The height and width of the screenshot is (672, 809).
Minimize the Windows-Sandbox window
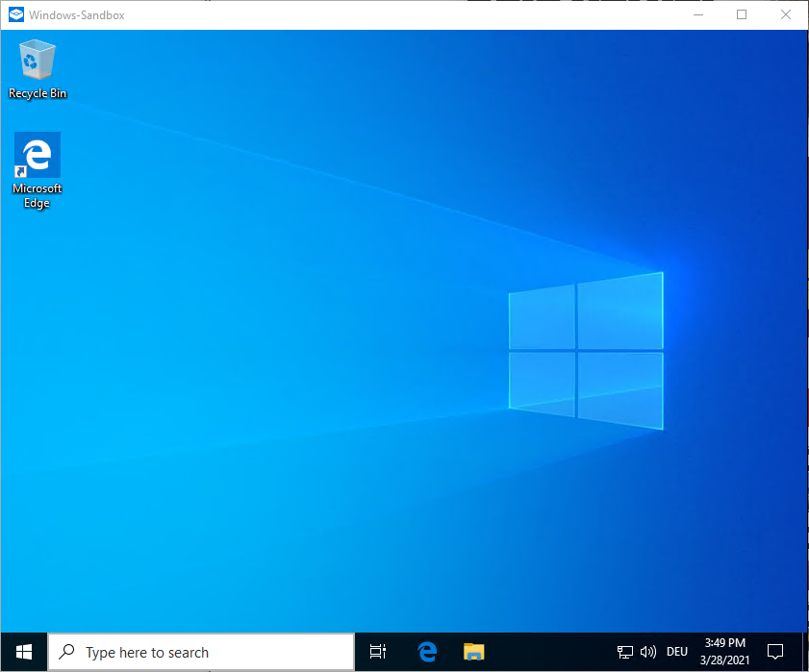pyautogui.click(x=696, y=14)
